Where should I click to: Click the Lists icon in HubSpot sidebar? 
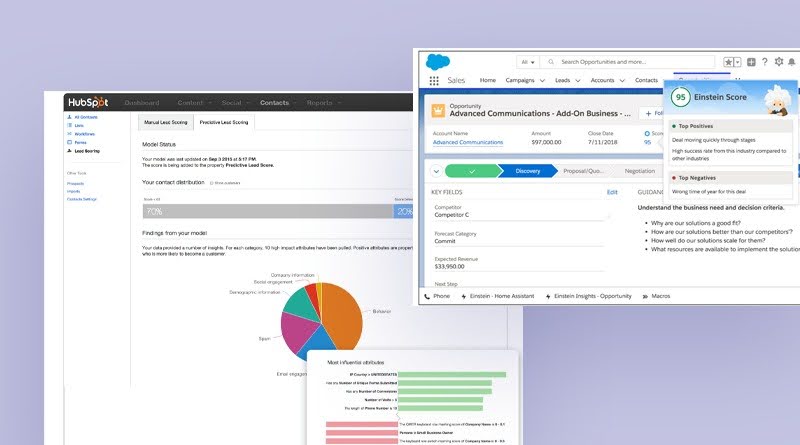[x=69, y=125]
